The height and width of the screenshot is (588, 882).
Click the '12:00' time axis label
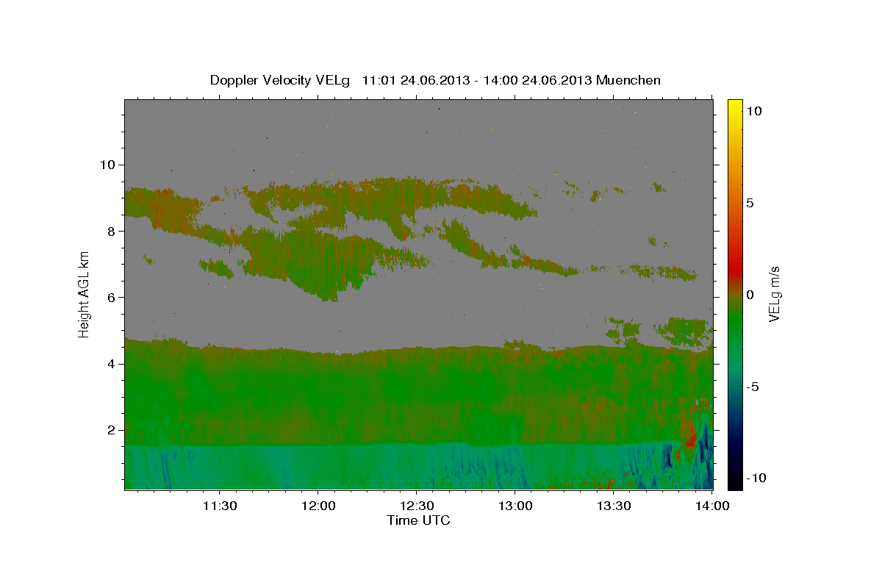318,506
